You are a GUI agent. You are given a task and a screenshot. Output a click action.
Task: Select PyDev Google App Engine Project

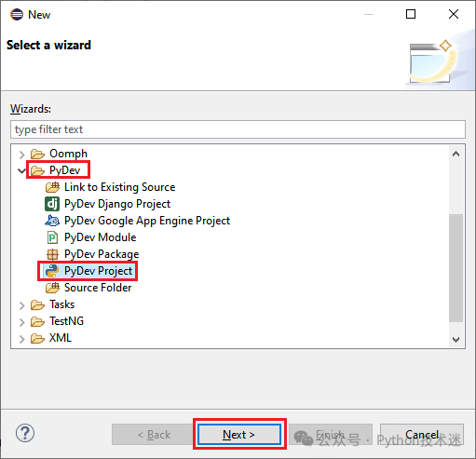(147, 221)
